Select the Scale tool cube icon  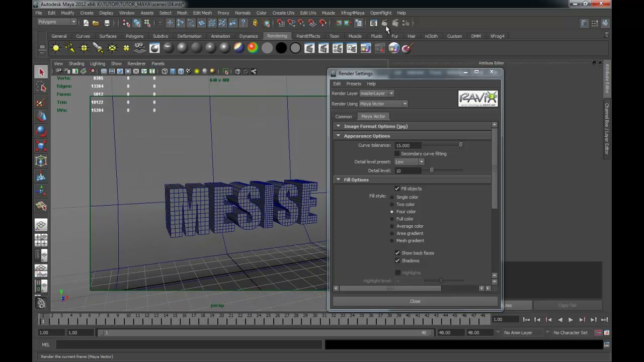[41, 146]
